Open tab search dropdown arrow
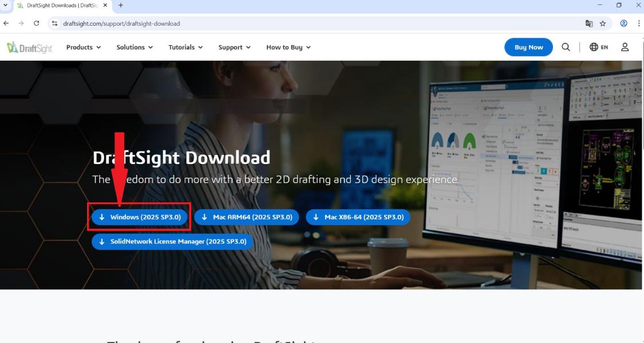 5,5
